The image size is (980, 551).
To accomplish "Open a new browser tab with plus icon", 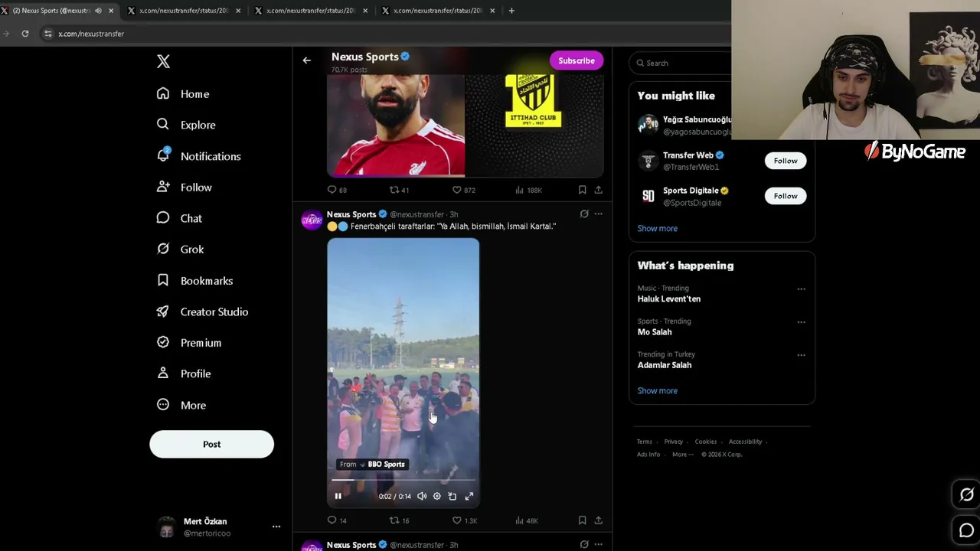I will (x=511, y=11).
